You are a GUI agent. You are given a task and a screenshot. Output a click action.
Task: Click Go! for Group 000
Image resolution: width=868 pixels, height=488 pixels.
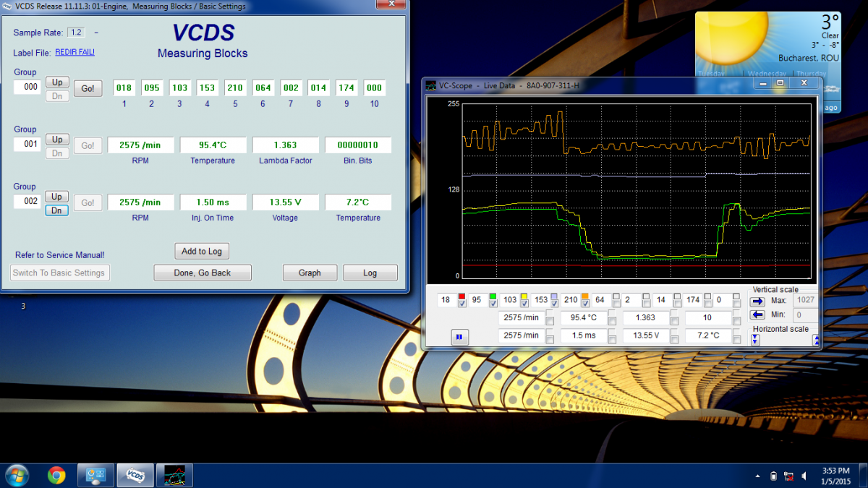point(88,88)
